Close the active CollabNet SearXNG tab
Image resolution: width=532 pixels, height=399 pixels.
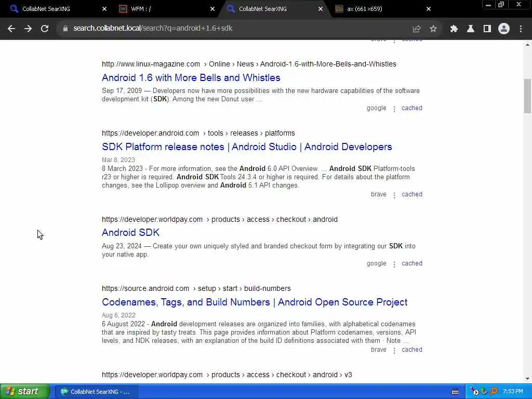pos(320,9)
